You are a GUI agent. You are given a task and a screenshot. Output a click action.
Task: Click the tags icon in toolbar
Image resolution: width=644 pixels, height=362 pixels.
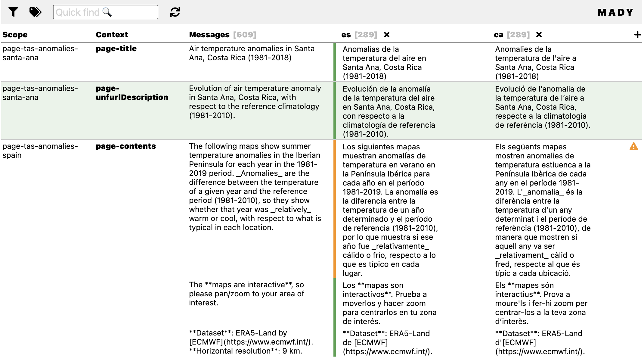[35, 12]
